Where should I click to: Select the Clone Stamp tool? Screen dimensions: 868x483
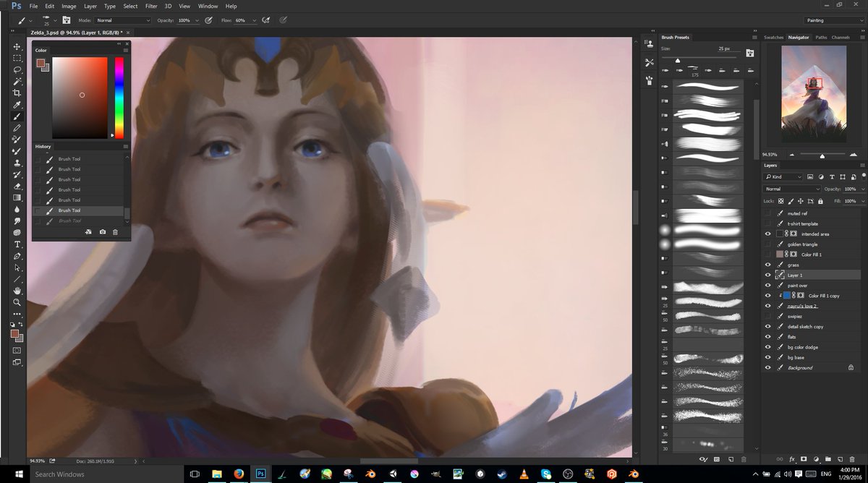pos(17,163)
